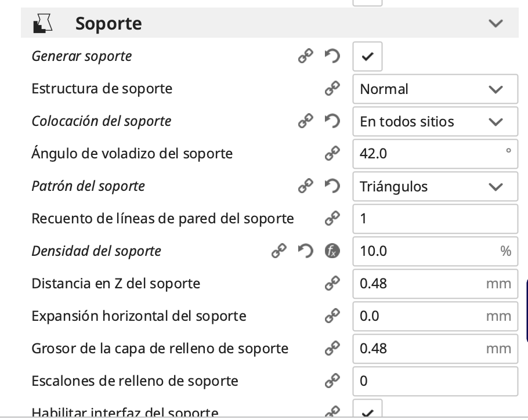The image size is (528, 420).
Task: Collapse the Soporte section chevron
Action: pos(496,23)
